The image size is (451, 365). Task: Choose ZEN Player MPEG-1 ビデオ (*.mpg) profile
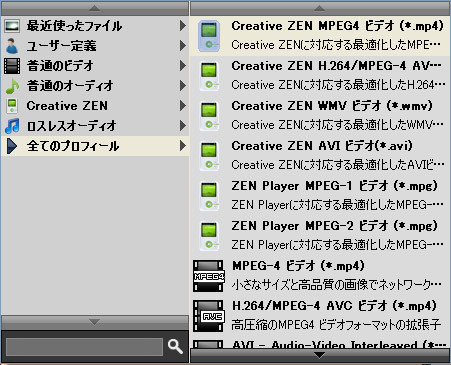click(x=320, y=196)
